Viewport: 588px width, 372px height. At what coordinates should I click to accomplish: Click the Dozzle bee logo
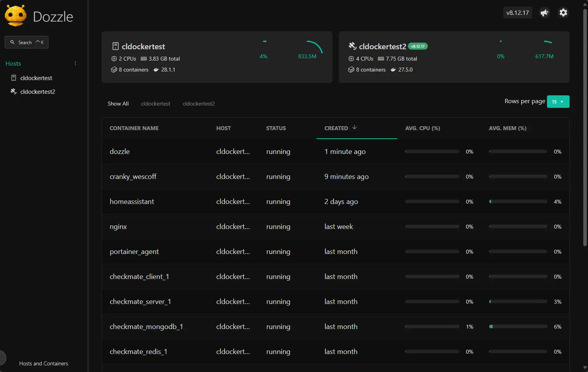16,16
